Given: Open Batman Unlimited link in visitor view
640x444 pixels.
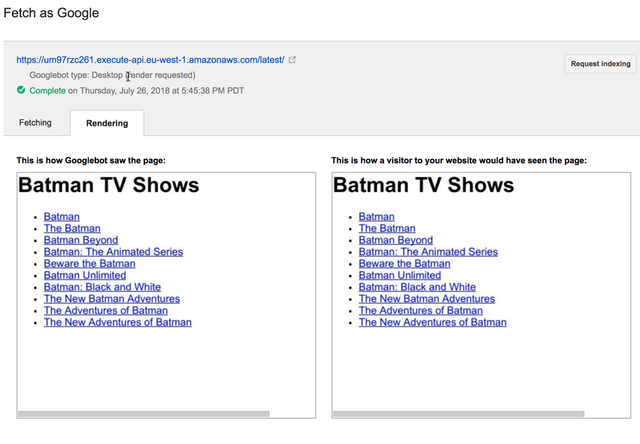Looking at the screenshot, I should (x=400, y=275).
